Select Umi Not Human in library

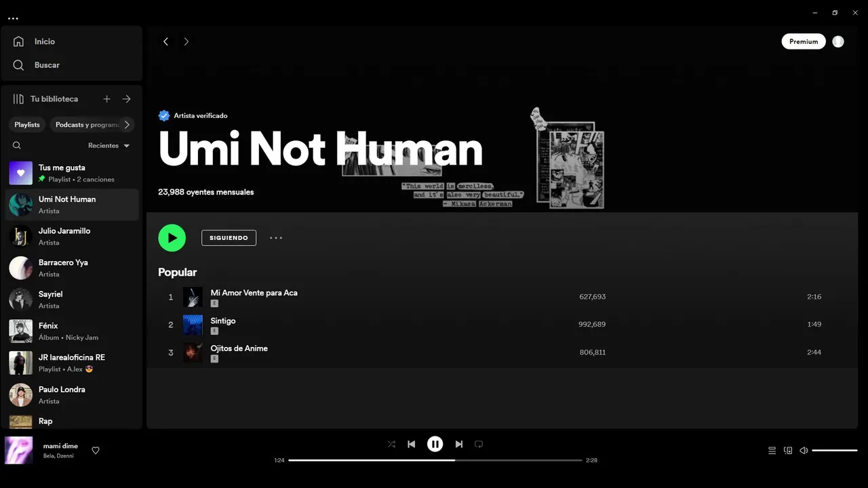[x=72, y=205]
